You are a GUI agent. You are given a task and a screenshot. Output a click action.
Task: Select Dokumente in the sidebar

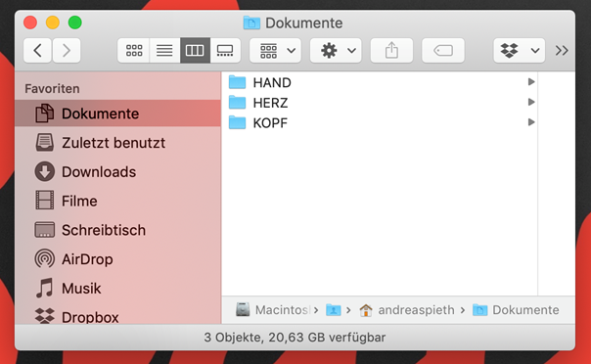pyautogui.click(x=117, y=114)
